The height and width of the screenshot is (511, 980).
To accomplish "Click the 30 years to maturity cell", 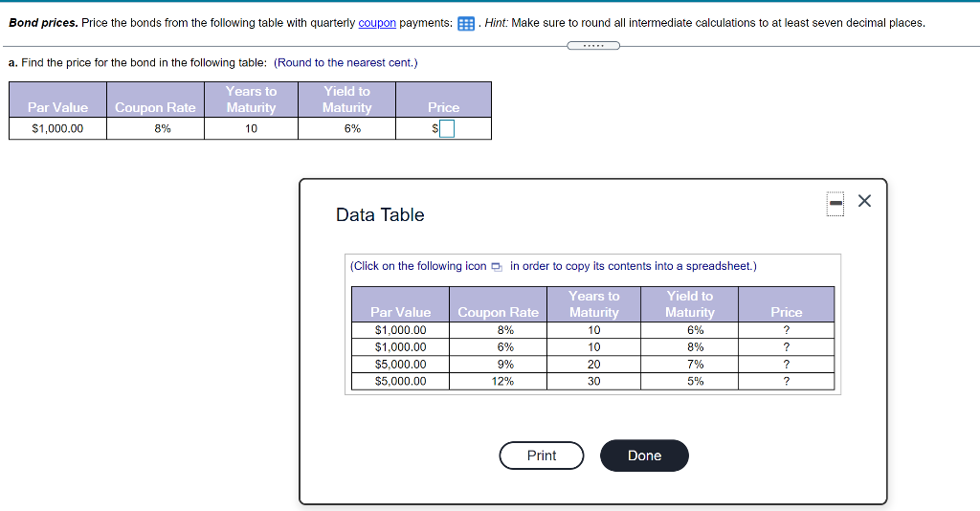I will pyautogui.click(x=593, y=381).
